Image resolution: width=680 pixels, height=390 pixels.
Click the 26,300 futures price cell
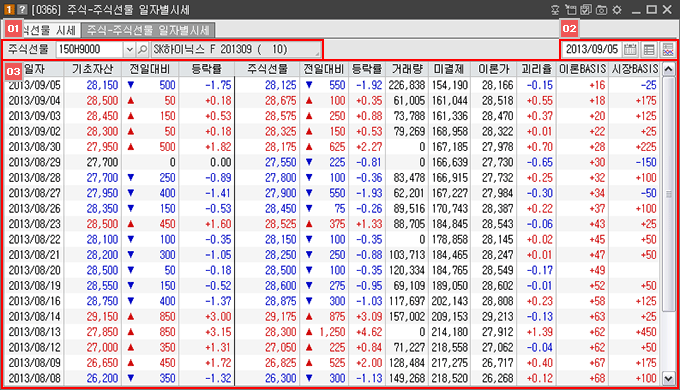[267, 378]
